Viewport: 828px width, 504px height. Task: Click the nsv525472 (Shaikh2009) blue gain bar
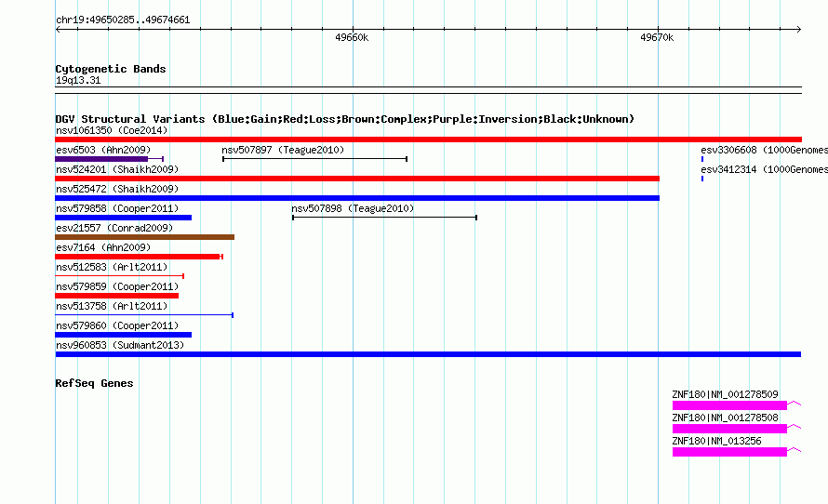click(357, 198)
